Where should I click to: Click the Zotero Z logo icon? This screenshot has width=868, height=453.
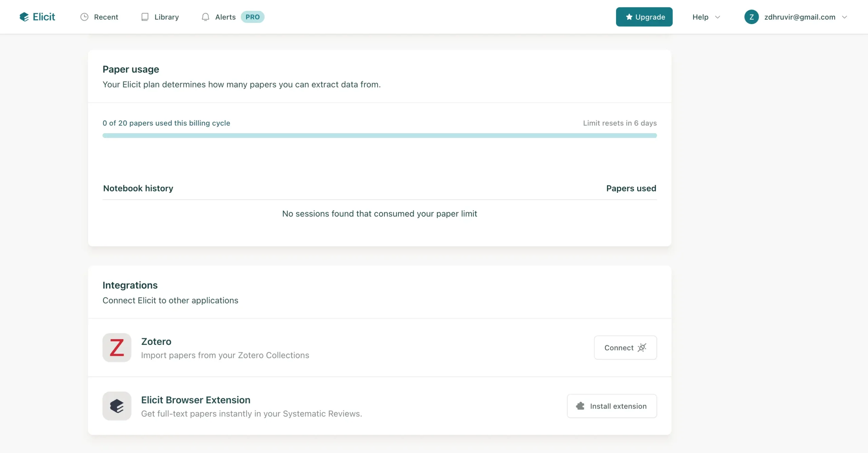(x=117, y=348)
